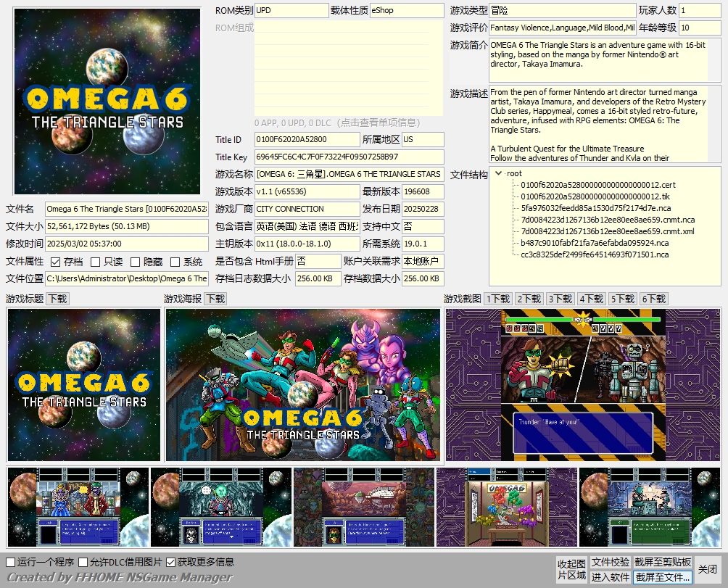Download the game title image
Viewport: 728px width, 588px height.
click(x=57, y=299)
